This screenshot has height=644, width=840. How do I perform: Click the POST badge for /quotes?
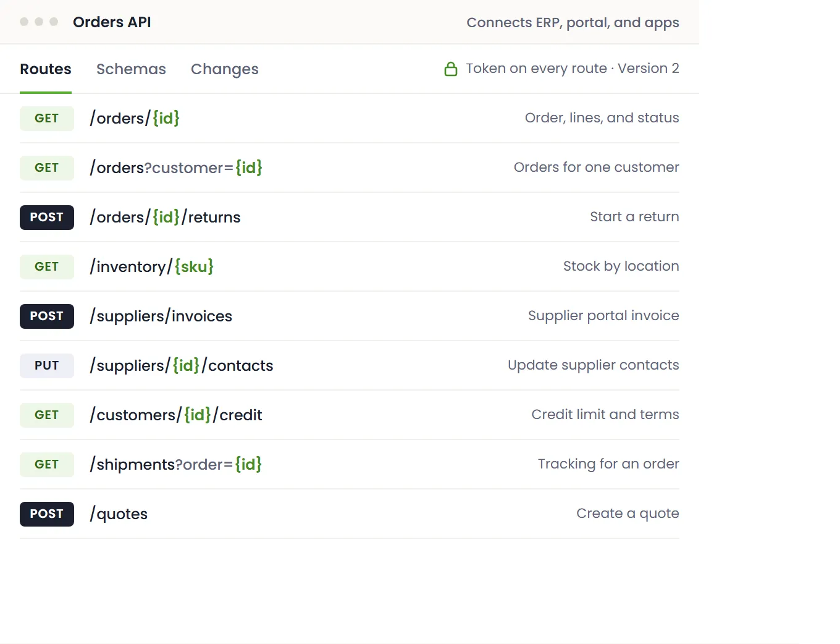47,514
